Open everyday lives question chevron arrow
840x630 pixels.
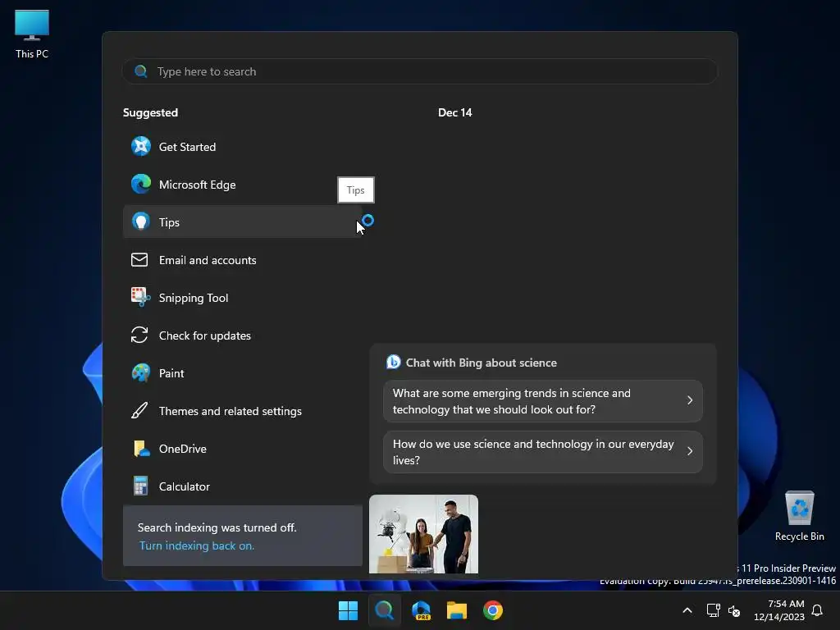click(x=690, y=451)
